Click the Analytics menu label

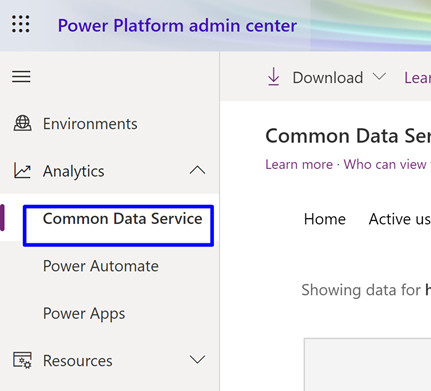tap(73, 171)
